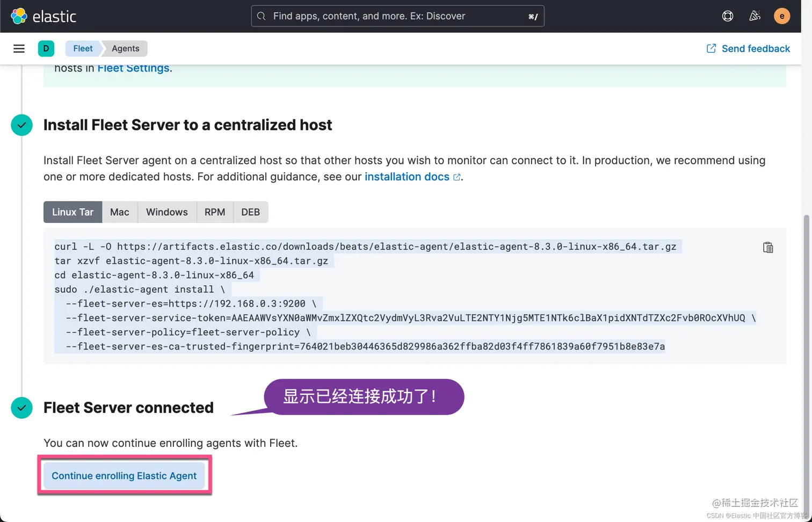Viewport: 812px width, 522px height.
Task: Open the hamburger navigation menu
Action: pyautogui.click(x=19, y=48)
